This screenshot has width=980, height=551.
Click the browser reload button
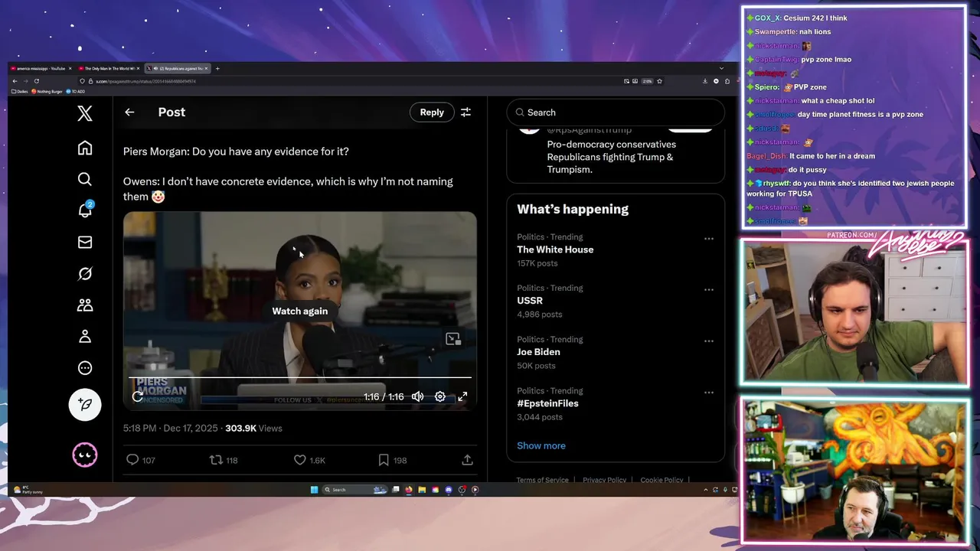point(36,81)
